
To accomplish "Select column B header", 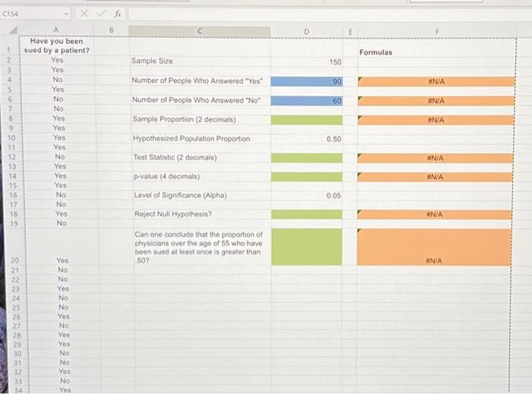I will click(111, 30).
